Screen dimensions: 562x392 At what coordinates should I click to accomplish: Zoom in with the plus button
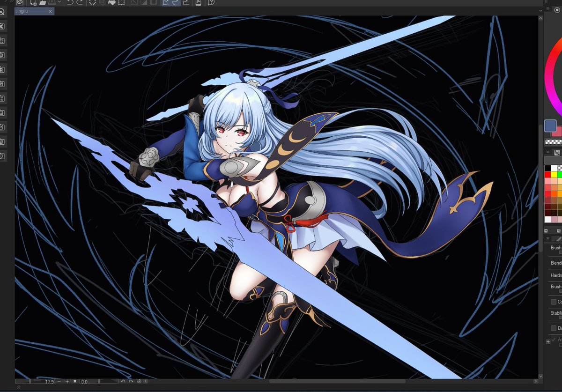click(x=67, y=382)
